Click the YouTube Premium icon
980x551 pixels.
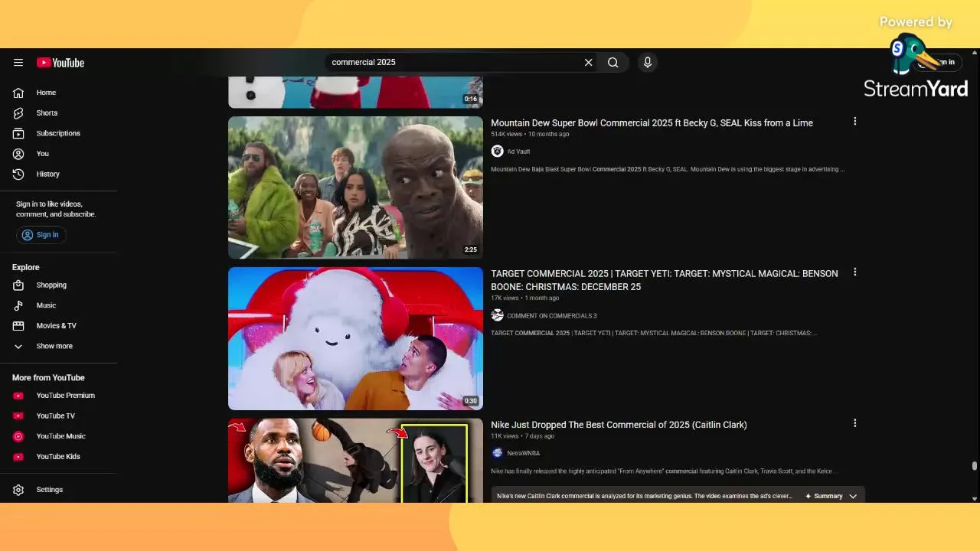18,396
